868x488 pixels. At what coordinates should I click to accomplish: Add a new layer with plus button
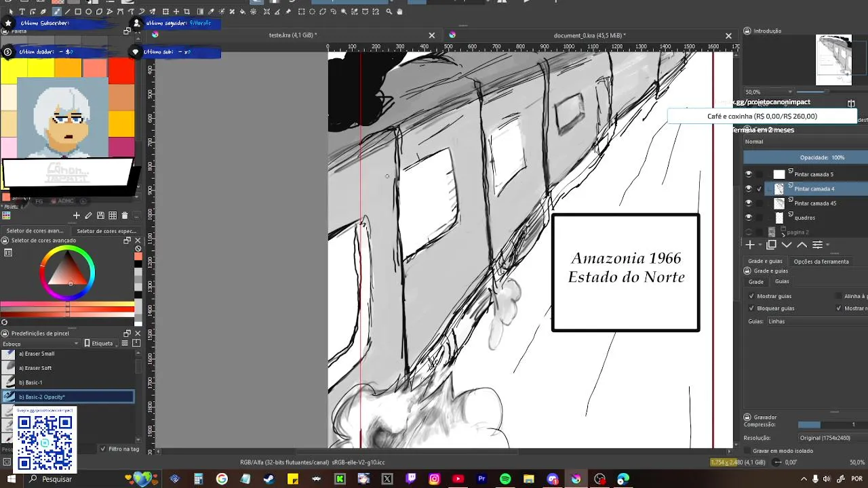750,245
